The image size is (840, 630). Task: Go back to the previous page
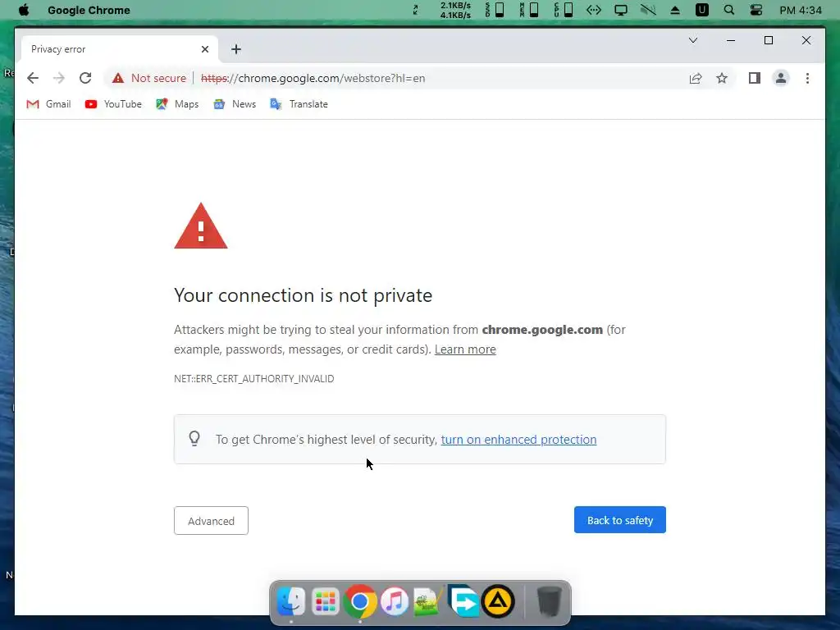click(33, 78)
